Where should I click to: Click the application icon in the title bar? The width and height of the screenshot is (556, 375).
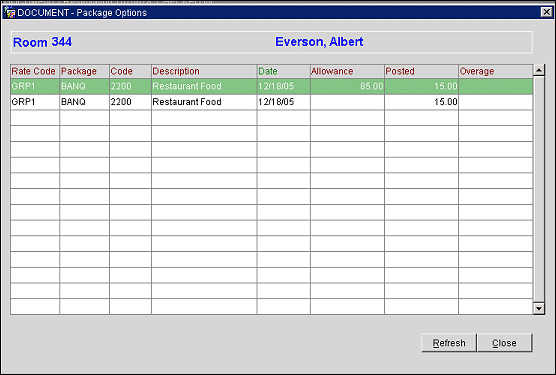10,12
